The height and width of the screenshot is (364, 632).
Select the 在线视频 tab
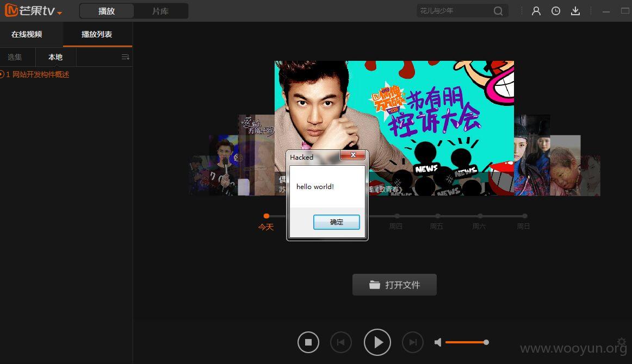(x=27, y=34)
